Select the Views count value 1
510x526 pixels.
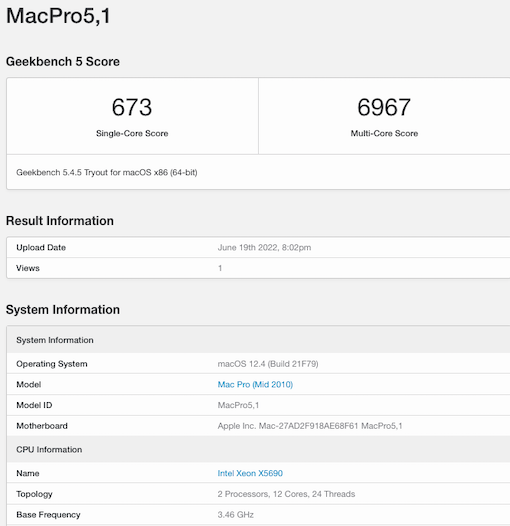pos(220,268)
